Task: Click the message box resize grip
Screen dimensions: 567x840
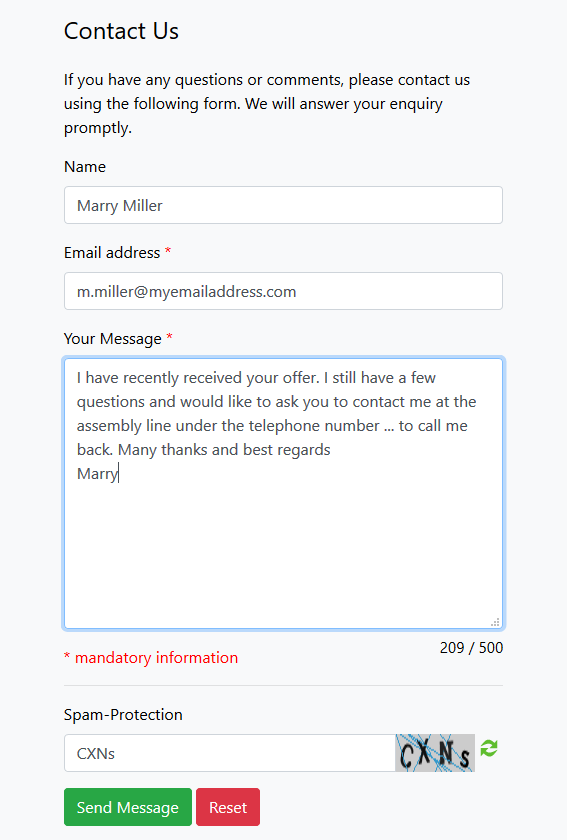Action: click(495, 622)
